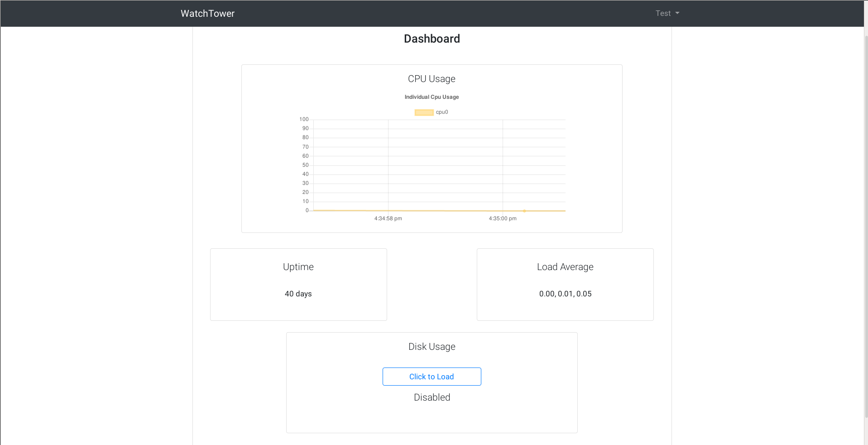
Task: Toggle the cpu0 series in the legend
Action: (x=431, y=112)
